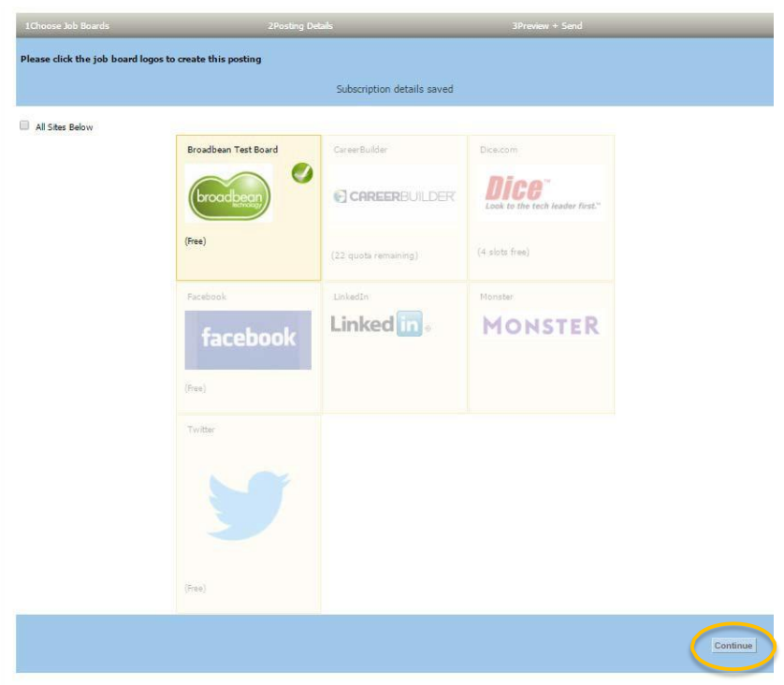784x685 pixels.
Task: Choose the LinkedIn job board logo
Action: pyautogui.click(x=381, y=324)
